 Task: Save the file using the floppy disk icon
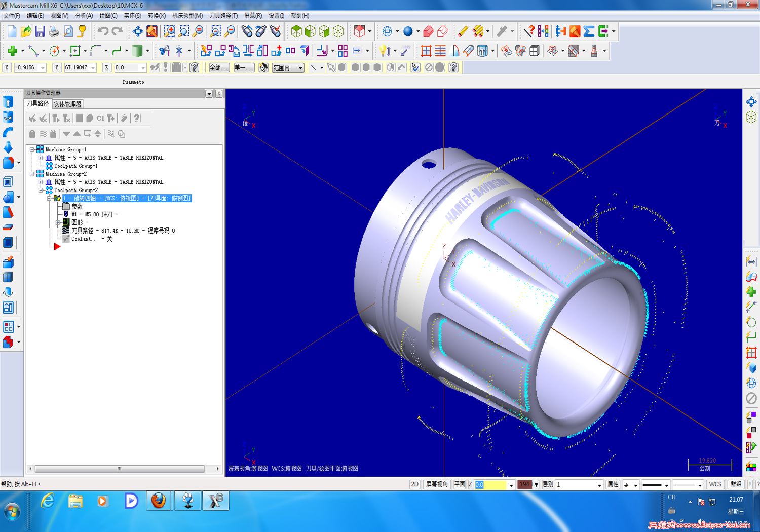click(40, 31)
